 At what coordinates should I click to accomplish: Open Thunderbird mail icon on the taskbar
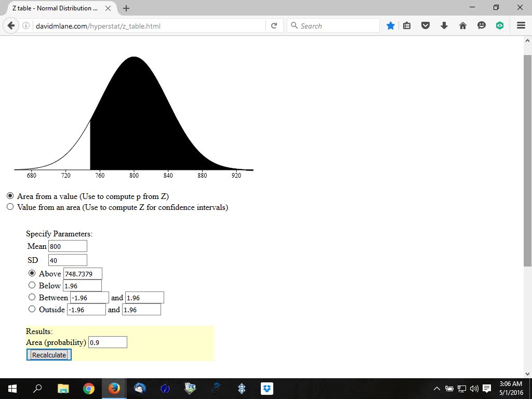point(139,389)
